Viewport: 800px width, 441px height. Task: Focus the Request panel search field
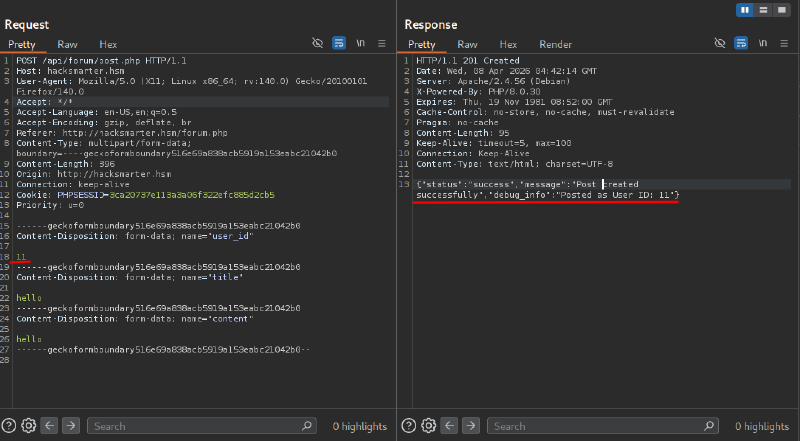click(202, 426)
